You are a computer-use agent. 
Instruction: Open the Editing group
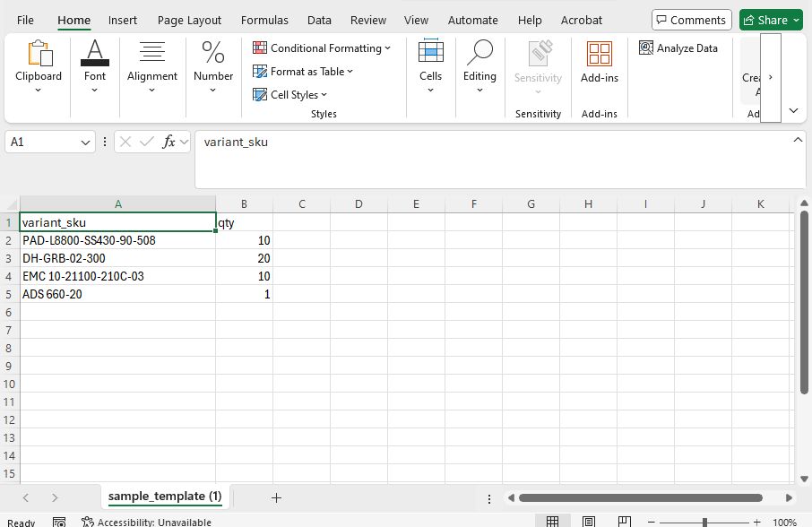(479, 67)
